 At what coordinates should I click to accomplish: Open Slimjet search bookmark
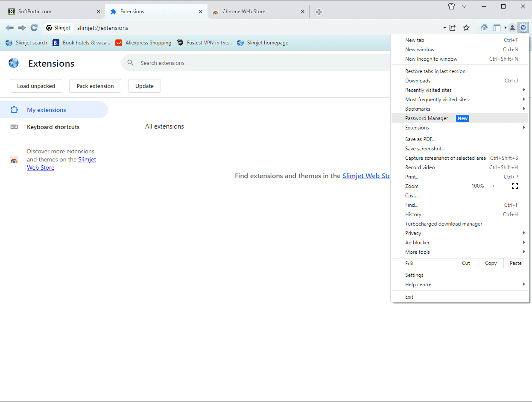tap(26, 43)
